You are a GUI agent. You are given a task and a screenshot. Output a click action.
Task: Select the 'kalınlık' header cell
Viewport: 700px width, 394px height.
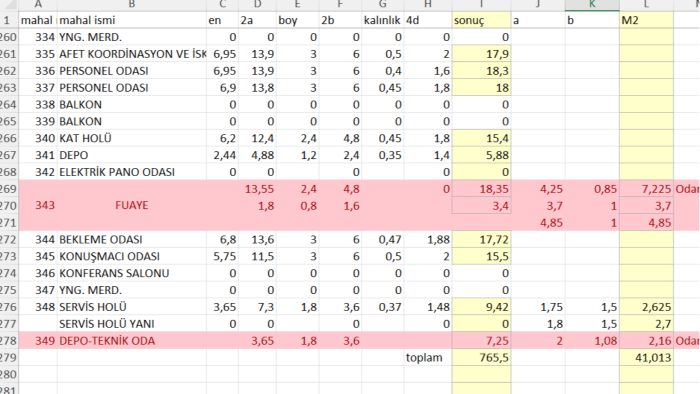point(383,20)
